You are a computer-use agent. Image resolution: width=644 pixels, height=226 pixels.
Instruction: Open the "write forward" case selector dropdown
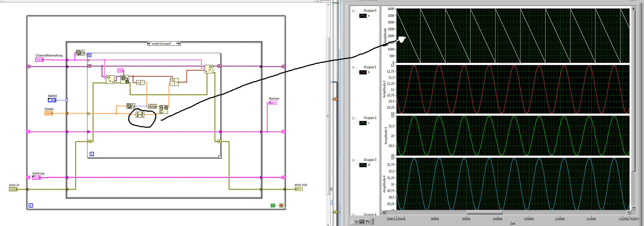click(177, 44)
